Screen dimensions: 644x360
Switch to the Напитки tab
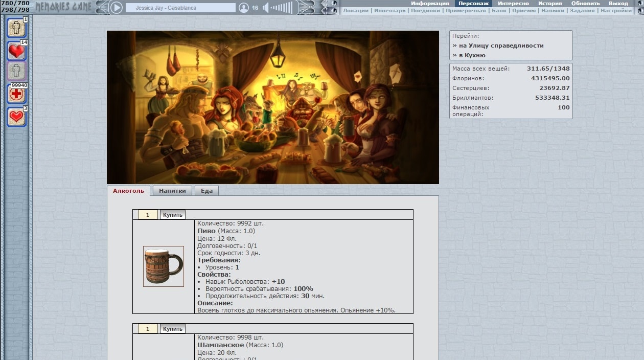[x=172, y=191]
